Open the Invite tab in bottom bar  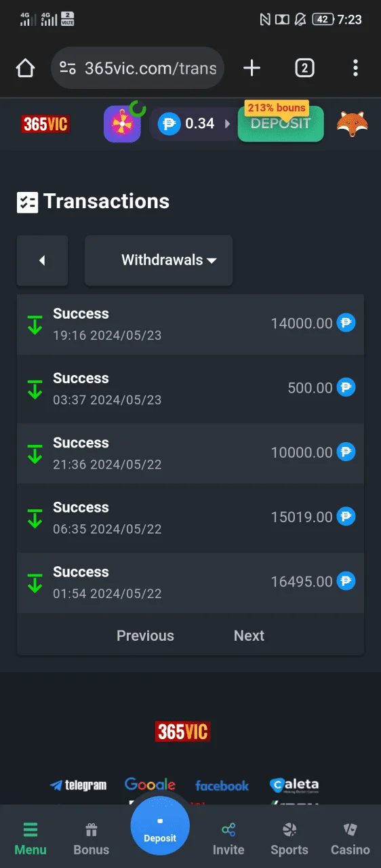228,838
